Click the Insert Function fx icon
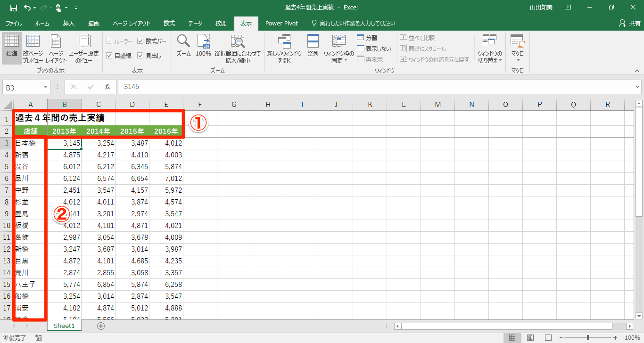The width and height of the screenshot is (644, 343). coord(107,87)
